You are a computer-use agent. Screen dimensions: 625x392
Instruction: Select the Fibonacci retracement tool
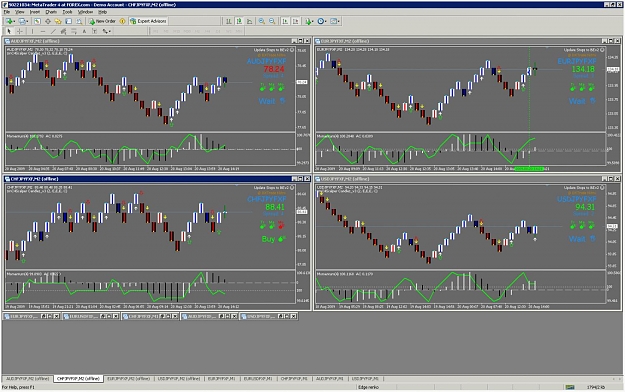pos(74,31)
